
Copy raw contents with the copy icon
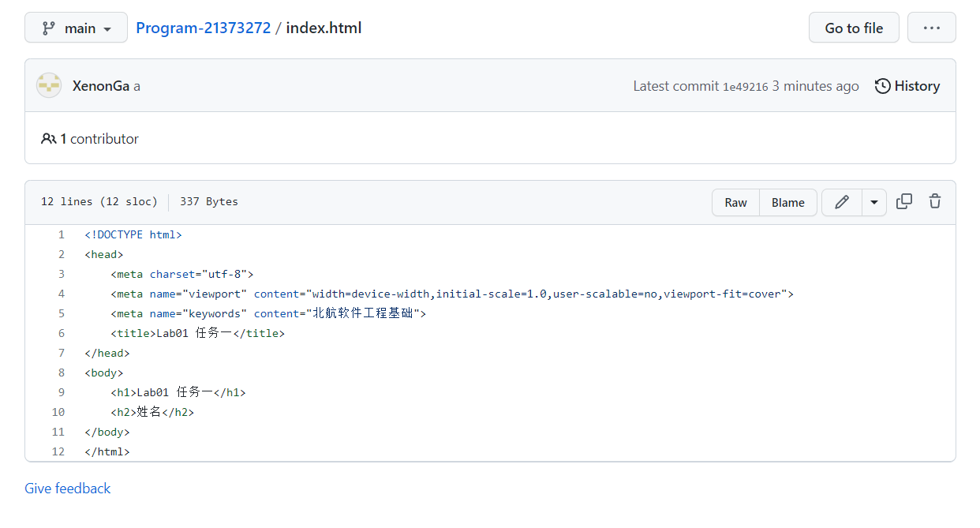904,201
